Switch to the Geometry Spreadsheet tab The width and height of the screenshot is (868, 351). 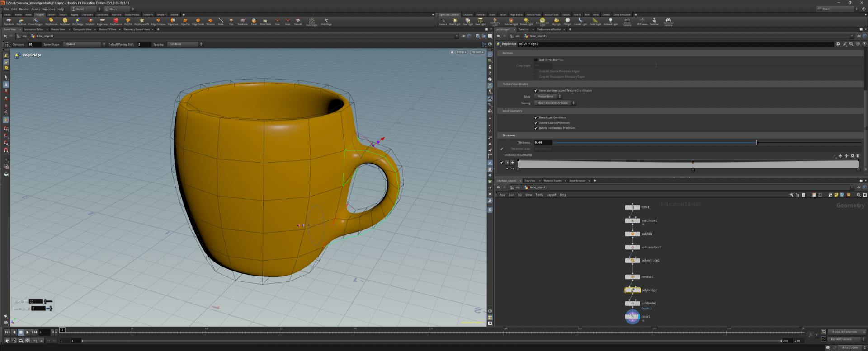click(x=137, y=29)
